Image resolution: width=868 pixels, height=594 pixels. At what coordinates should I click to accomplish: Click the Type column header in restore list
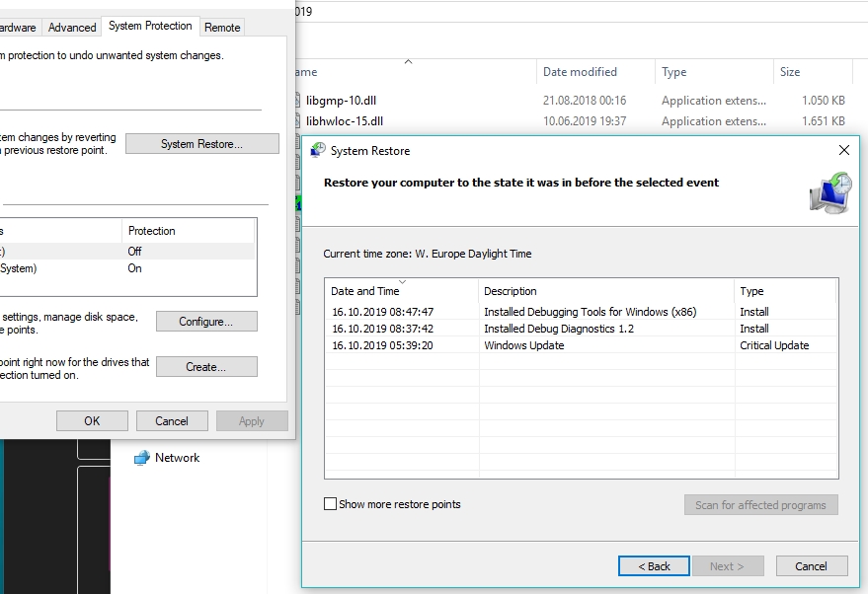(x=785, y=291)
